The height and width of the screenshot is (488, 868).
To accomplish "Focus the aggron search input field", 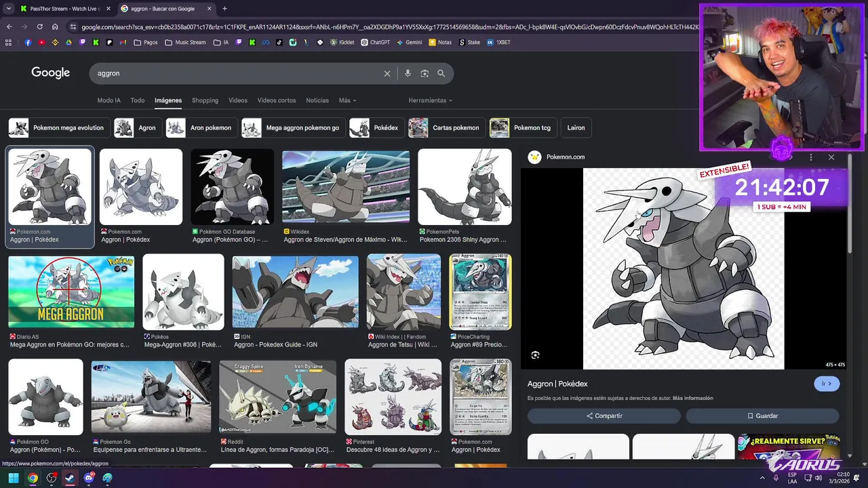I will coord(237,73).
